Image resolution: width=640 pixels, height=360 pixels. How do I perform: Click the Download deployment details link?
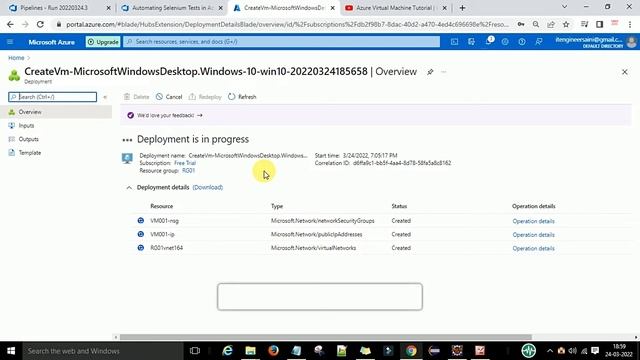208,187
